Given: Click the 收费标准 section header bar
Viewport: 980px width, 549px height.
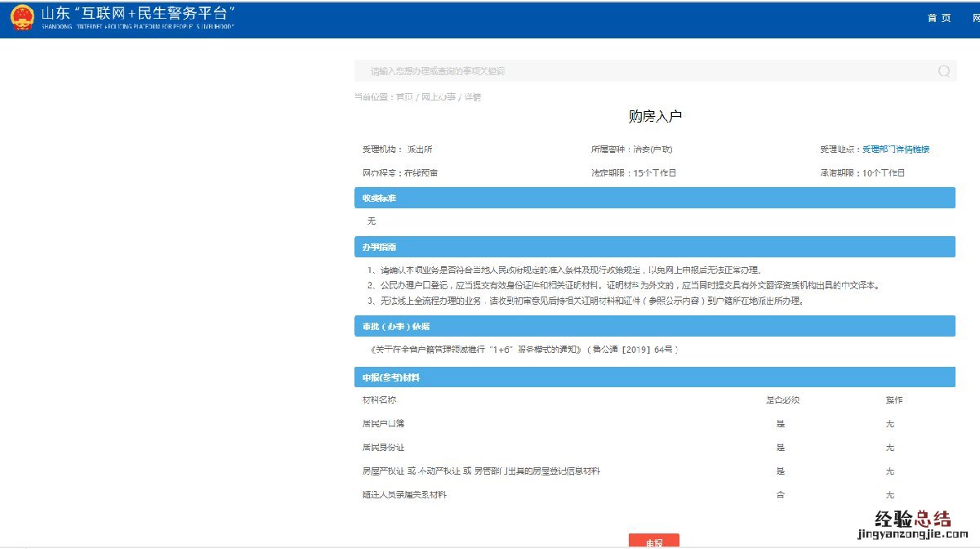Looking at the screenshot, I should coord(654,198).
